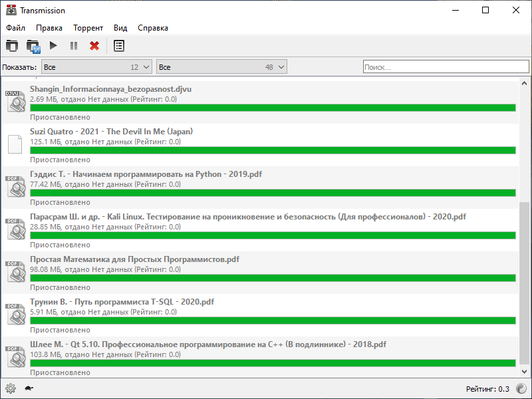The image size is (532, 399).
Task: Click the 98.08 МБ size line
Action: (x=105, y=269)
